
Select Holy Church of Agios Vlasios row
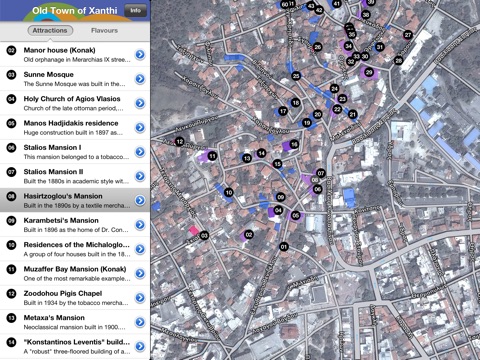click(x=75, y=103)
